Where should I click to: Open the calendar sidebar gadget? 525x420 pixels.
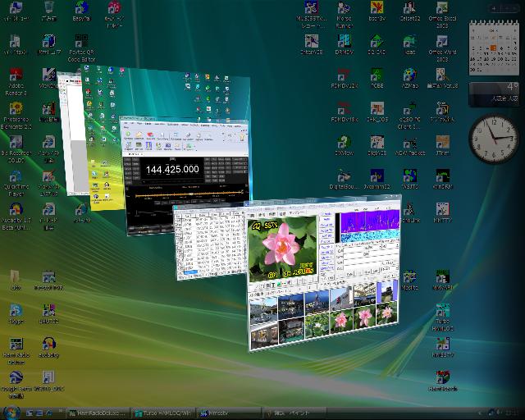tap(494, 48)
